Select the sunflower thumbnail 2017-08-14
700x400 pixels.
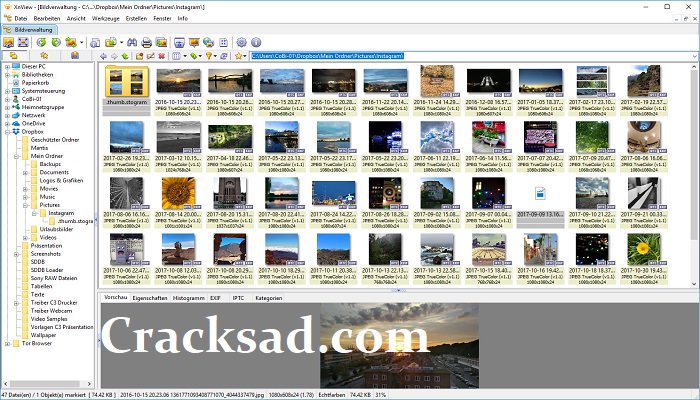point(178,193)
